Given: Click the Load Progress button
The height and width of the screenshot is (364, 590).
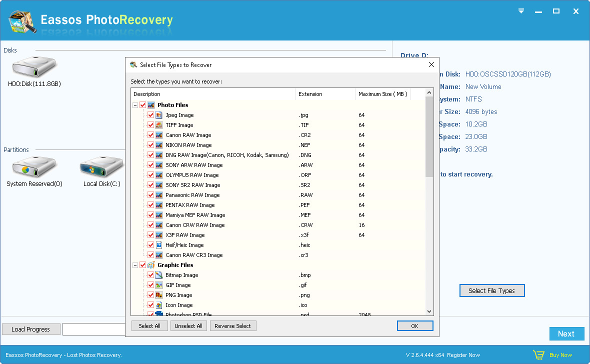Looking at the screenshot, I should coord(31,329).
